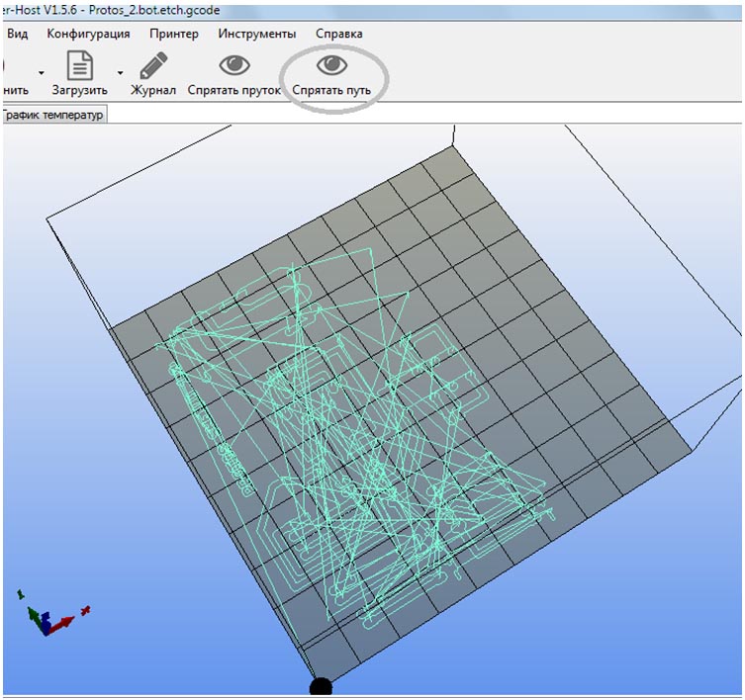The height and width of the screenshot is (700, 745).
Task: Open the Вид menu
Action: [18, 34]
